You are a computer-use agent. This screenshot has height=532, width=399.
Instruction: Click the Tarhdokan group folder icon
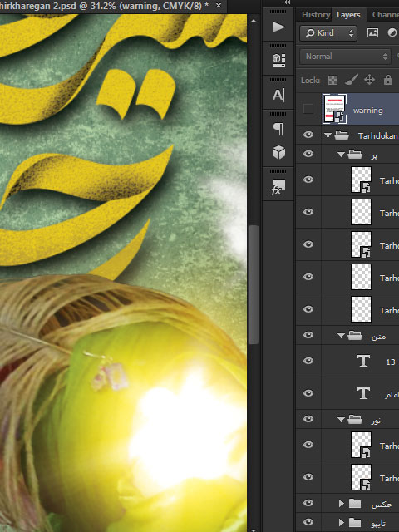pos(342,135)
